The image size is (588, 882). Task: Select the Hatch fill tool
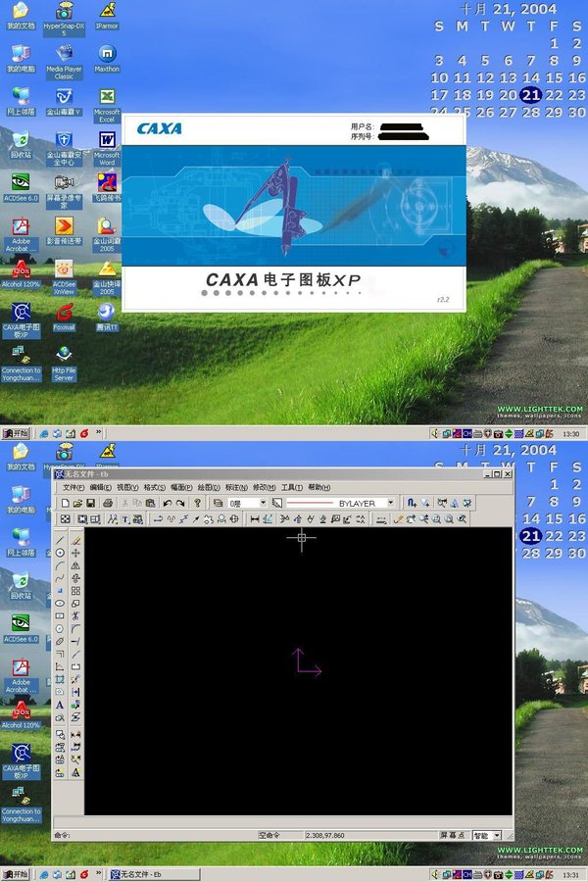pos(60,679)
